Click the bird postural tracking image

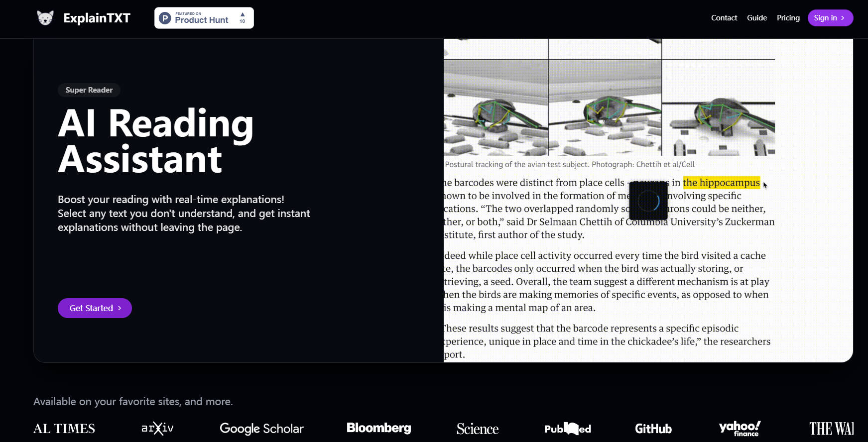click(609, 98)
